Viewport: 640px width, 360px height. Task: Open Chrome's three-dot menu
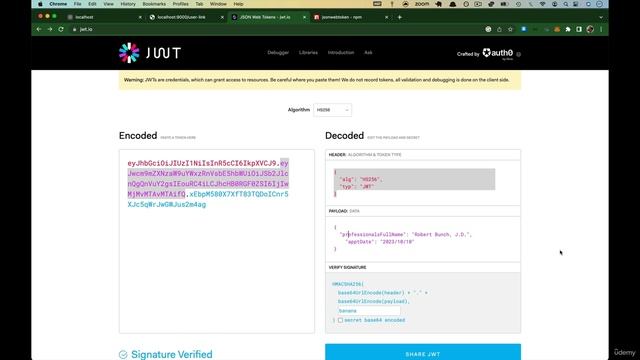click(601, 29)
